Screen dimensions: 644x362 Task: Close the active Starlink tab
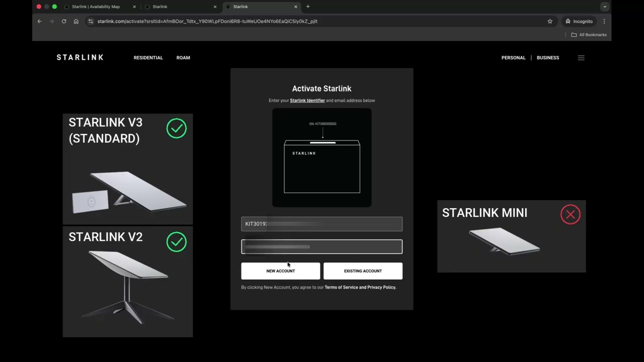296,7
